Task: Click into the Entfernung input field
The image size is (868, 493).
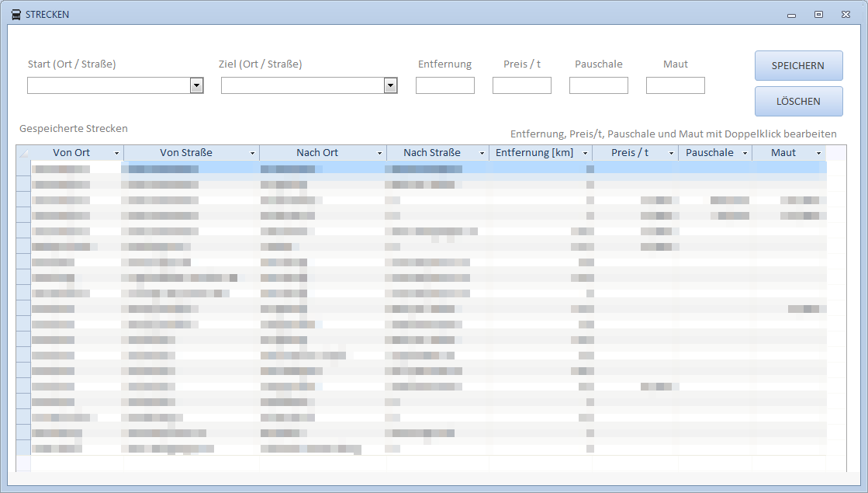Action: click(444, 85)
